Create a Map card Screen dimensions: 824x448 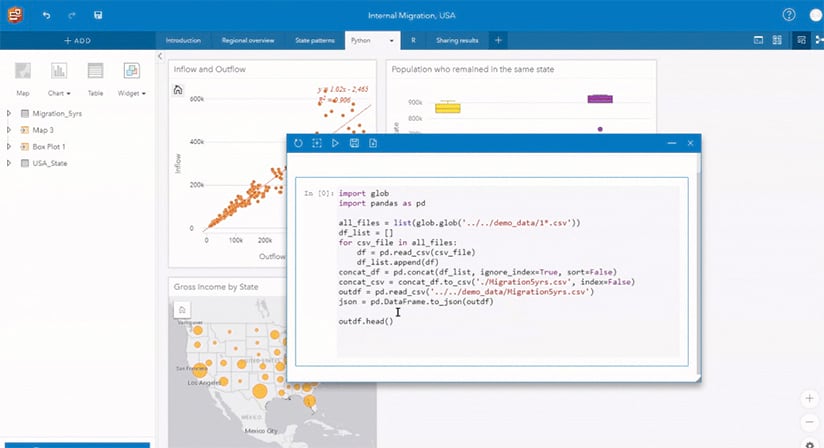coord(23,79)
